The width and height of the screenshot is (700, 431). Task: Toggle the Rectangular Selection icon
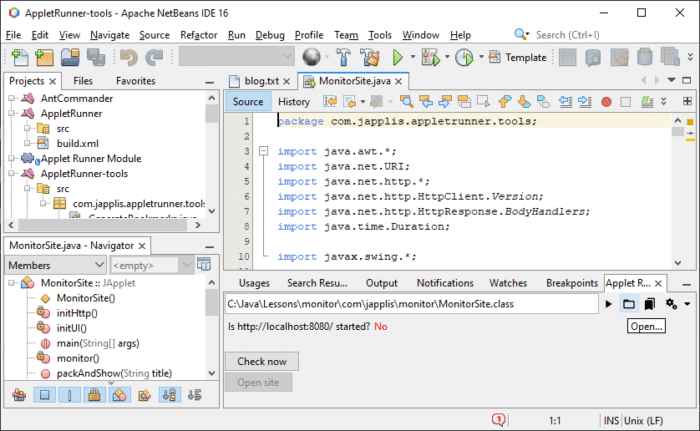coord(483,101)
